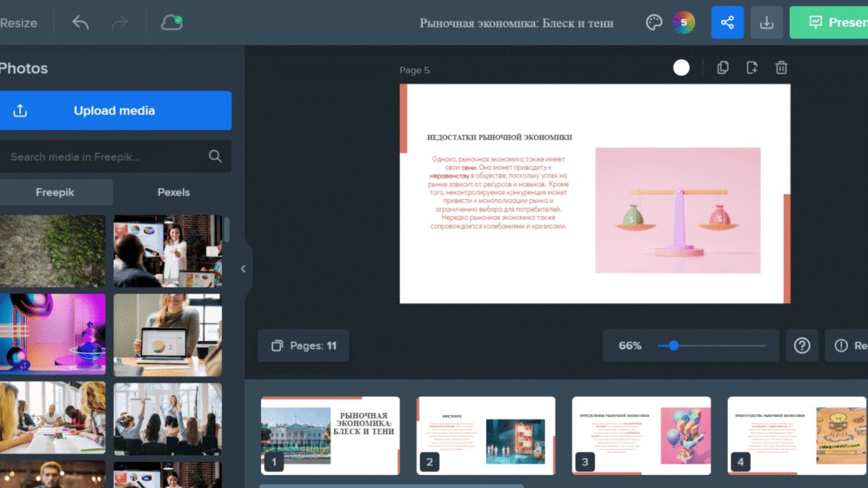
Task: Open the Pages: 11 overview
Action: pos(303,346)
